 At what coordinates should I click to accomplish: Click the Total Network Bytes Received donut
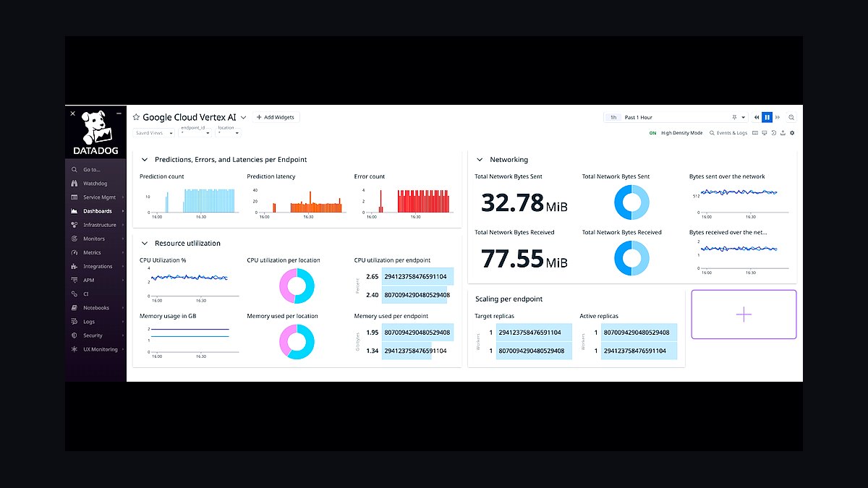(x=632, y=258)
